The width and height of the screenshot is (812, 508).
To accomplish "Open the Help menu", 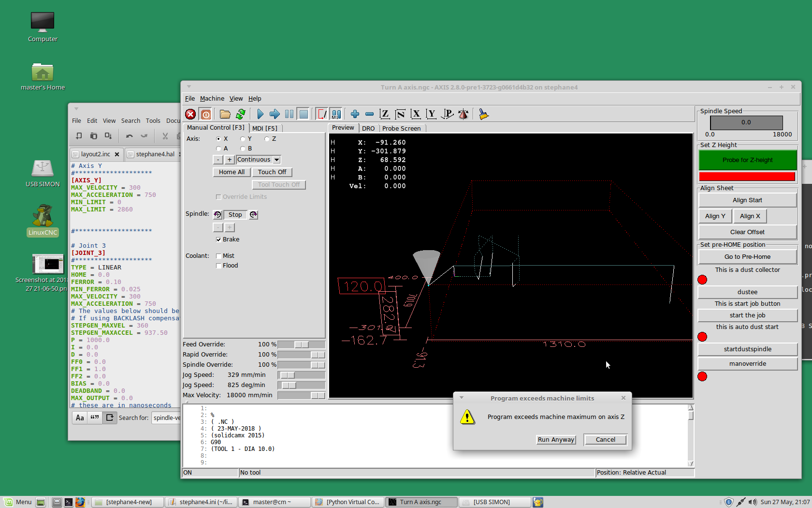I will point(255,99).
